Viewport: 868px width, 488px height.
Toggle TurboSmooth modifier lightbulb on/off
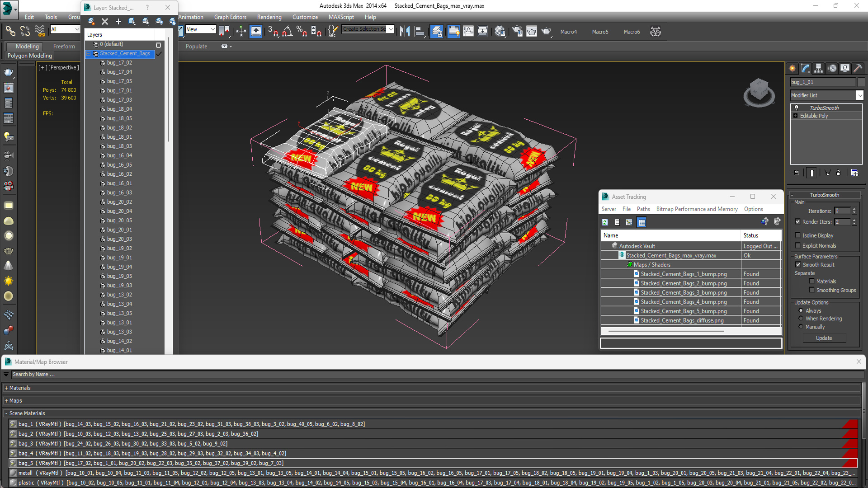point(797,108)
